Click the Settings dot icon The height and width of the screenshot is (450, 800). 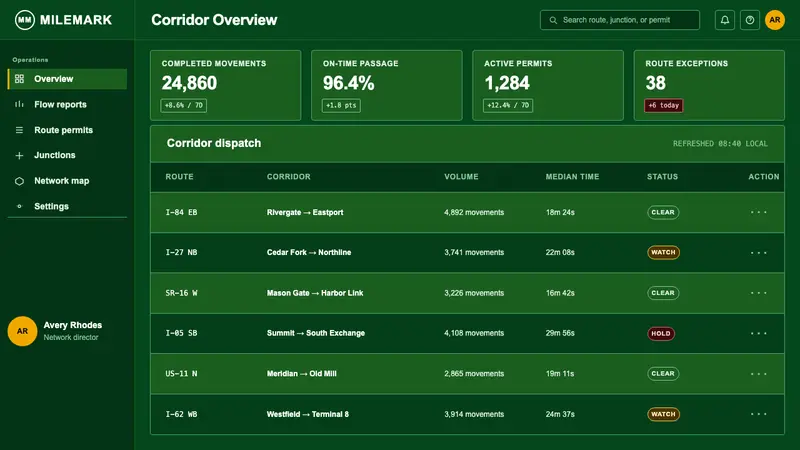pyautogui.click(x=19, y=206)
